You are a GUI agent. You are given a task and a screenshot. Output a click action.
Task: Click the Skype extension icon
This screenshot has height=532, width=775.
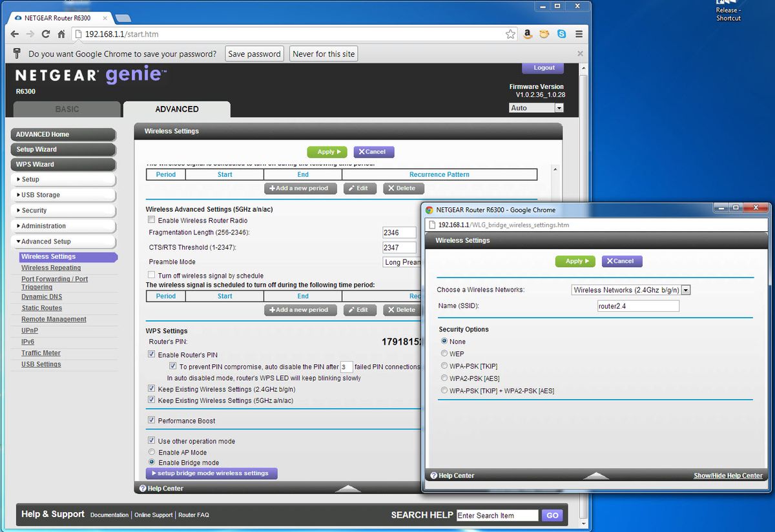click(561, 34)
